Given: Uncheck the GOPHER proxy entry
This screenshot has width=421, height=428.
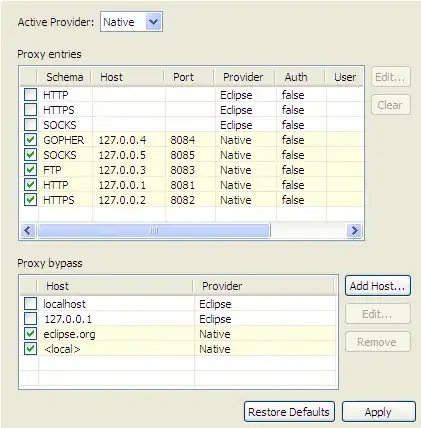Looking at the screenshot, I should click(x=30, y=140).
